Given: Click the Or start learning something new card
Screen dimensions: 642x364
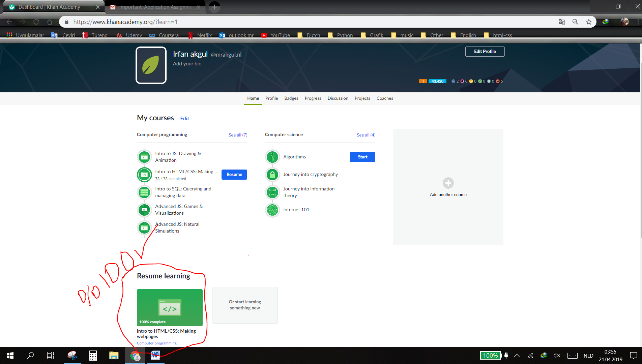Looking at the screenshot, I should 245,305.
